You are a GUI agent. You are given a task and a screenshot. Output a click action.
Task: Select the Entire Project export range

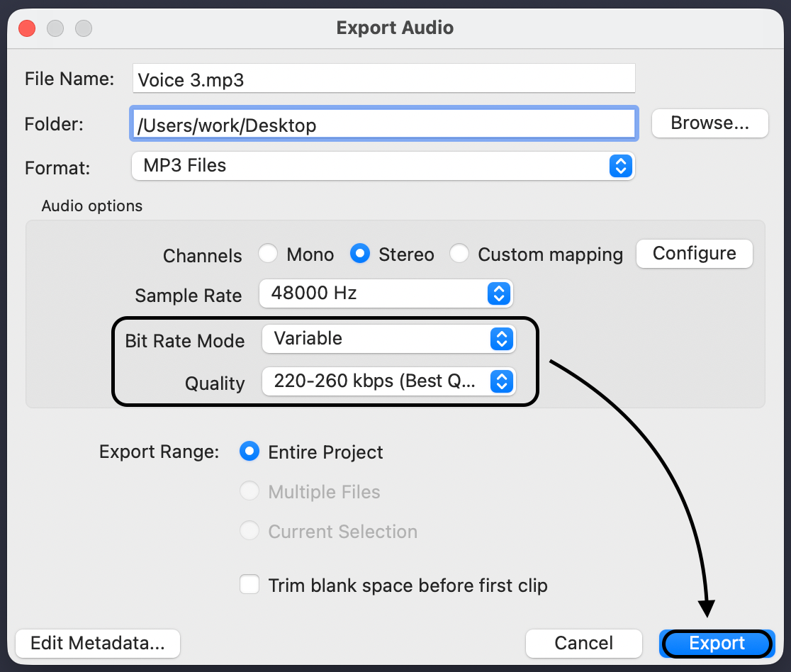coord(249,452)
